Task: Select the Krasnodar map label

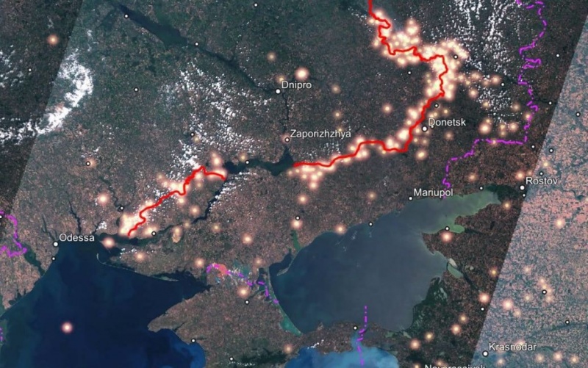Action: (x=512, y=347)
